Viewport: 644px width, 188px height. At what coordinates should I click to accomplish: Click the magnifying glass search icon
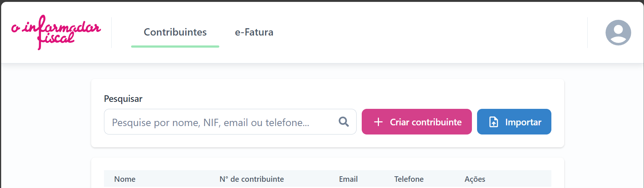coord(343,122)
